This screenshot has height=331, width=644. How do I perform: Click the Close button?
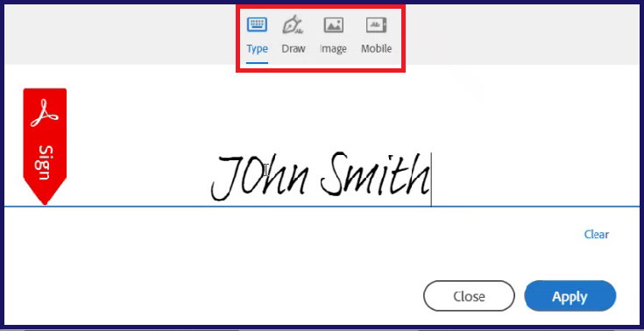469,296
